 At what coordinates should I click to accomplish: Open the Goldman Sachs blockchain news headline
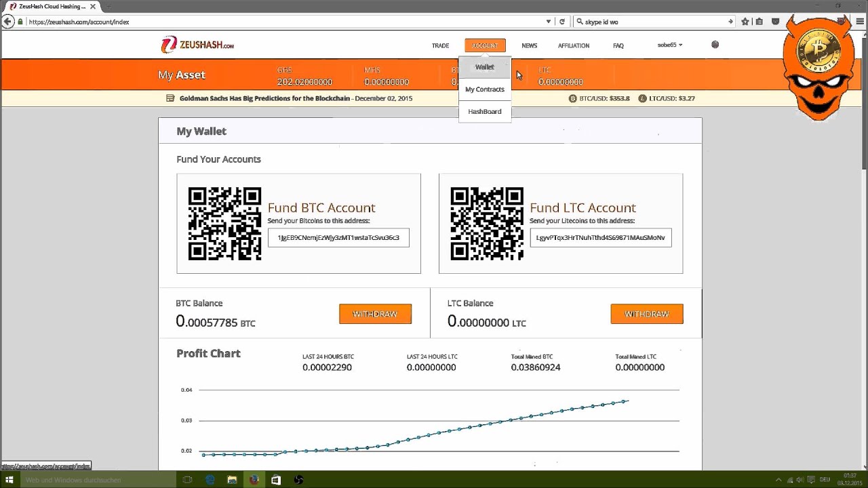(264, 98)
